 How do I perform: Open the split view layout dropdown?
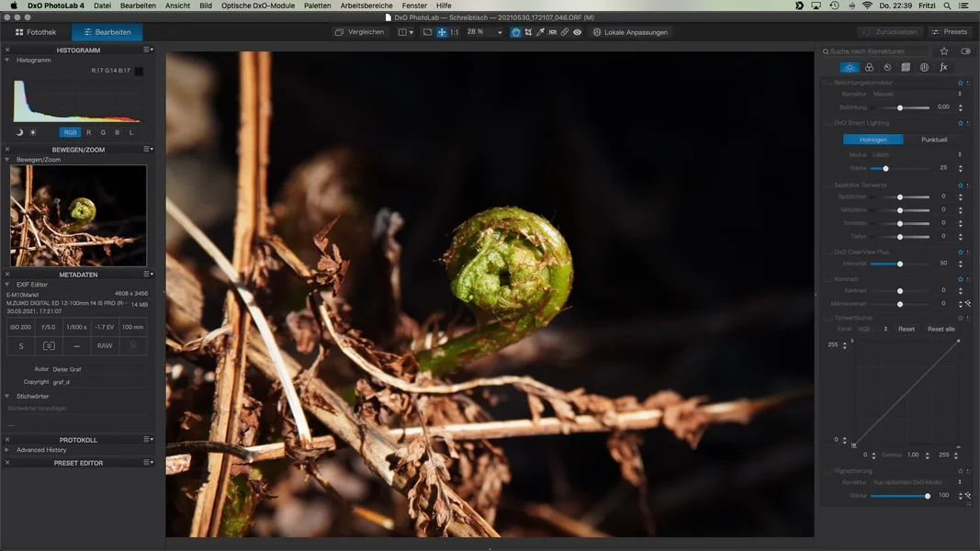click(x=406, y=32)
